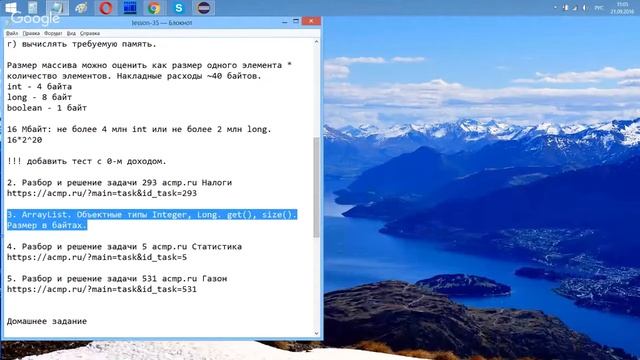Click the line starting 'Размер массива можно оценить'

coord(149,65)
